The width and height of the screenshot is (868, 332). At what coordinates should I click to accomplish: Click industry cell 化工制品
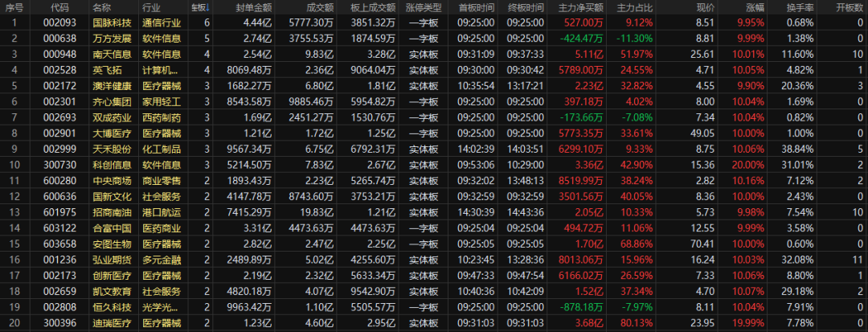click(162, 150)
